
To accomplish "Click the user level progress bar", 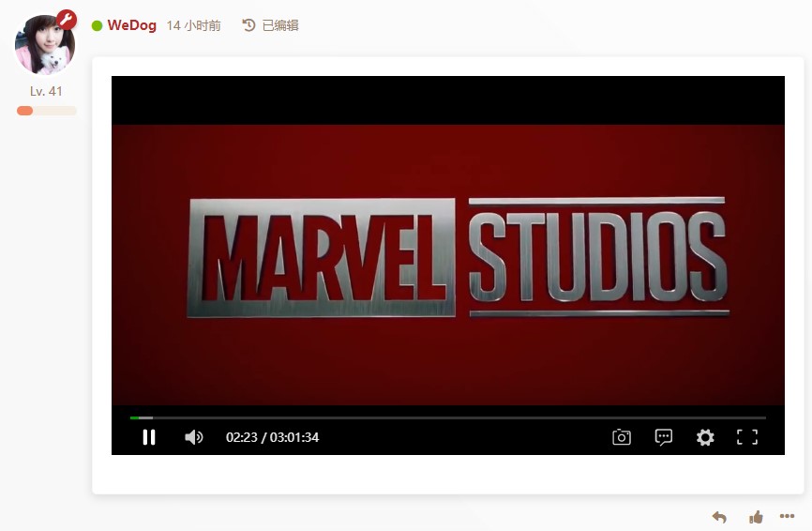I will [47, 111].
